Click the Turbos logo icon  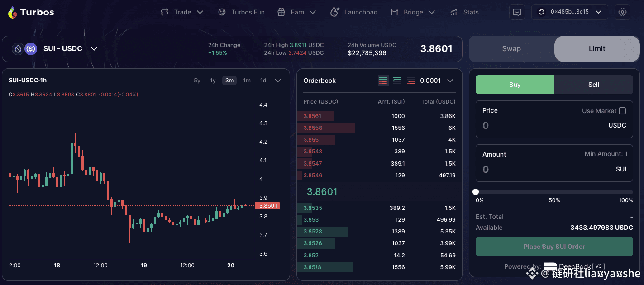coord(13,12)
